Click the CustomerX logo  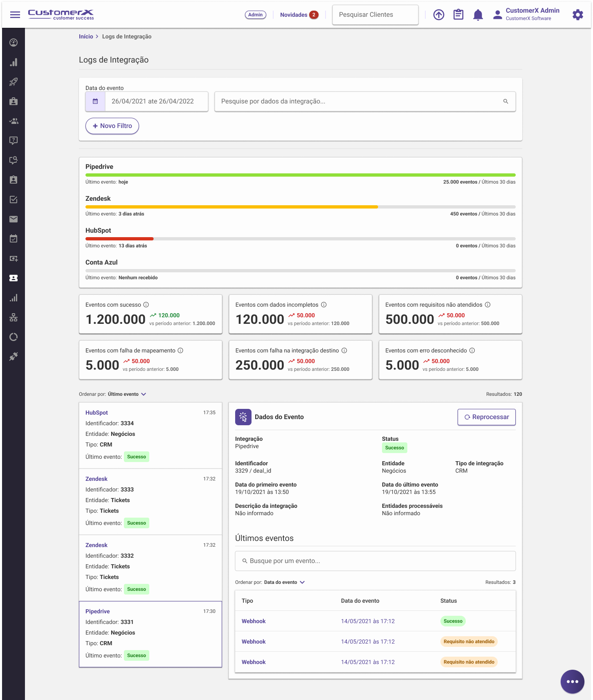[x=61, y=15]
